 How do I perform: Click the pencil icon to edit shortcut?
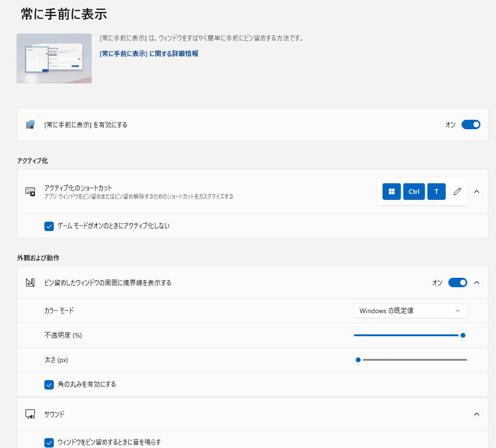pyautogui.click(x=457, y=191)
